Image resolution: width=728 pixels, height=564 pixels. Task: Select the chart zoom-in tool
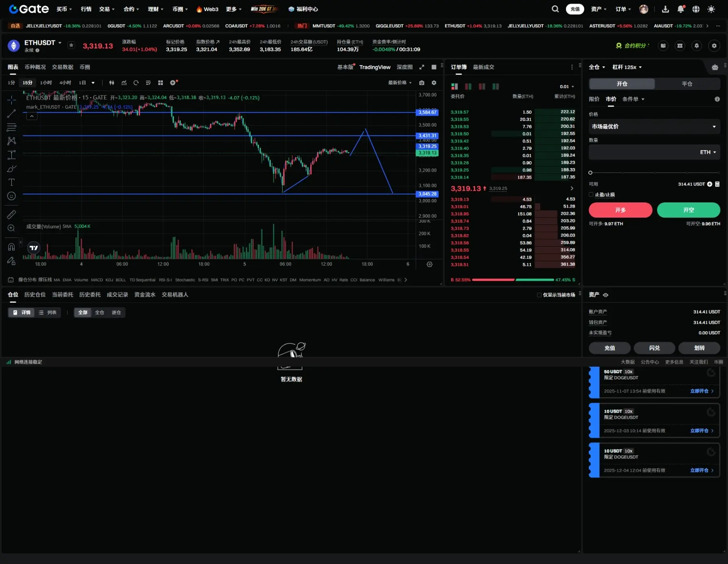tap(11, 228)
